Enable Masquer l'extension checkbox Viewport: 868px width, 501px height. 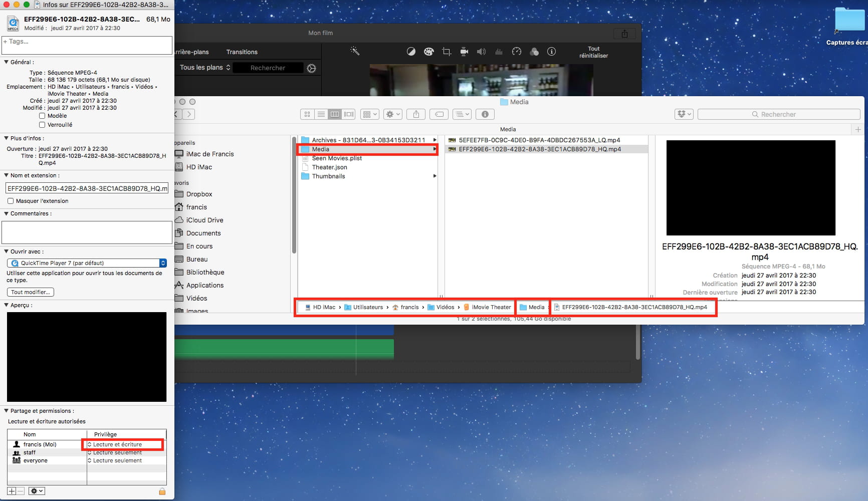(x=11, y=201)
